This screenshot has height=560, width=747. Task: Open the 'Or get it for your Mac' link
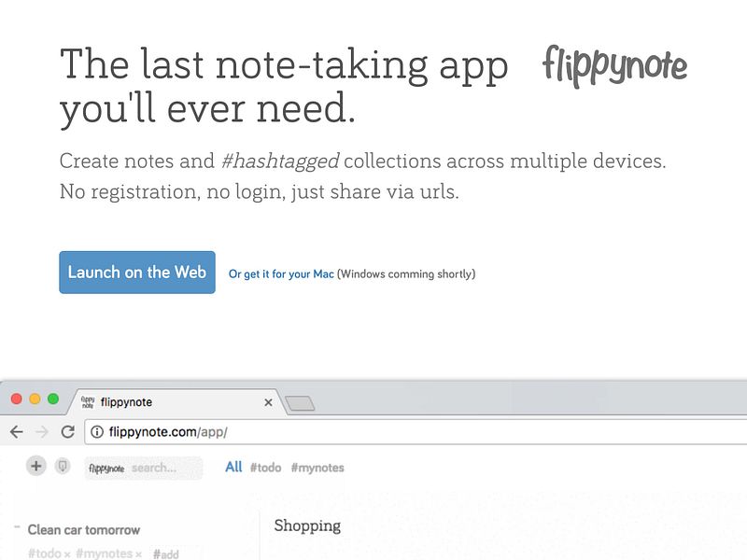(281, 274)
